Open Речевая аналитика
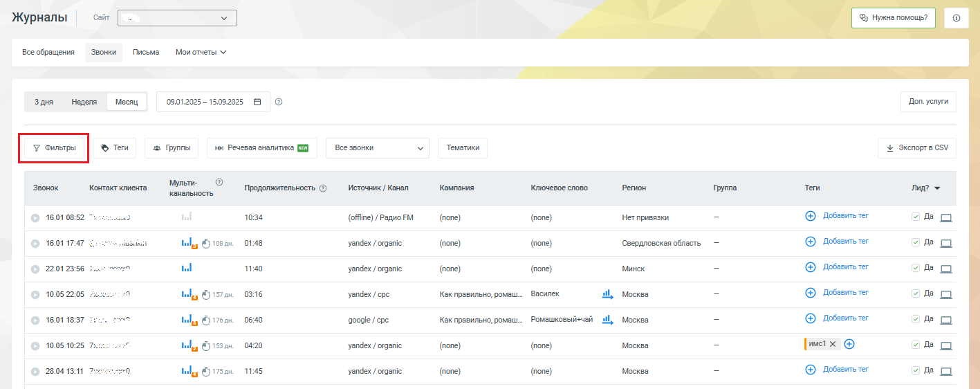 click(x=262, y=148)
